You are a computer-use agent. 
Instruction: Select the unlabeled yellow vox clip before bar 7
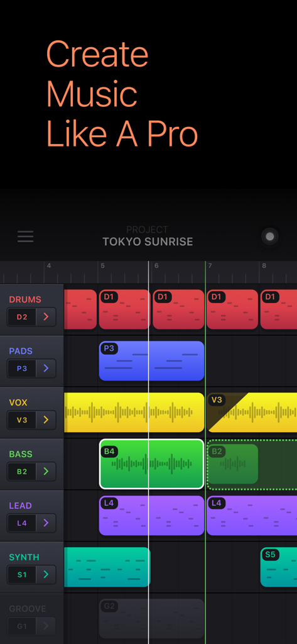(x=134, y=413)
